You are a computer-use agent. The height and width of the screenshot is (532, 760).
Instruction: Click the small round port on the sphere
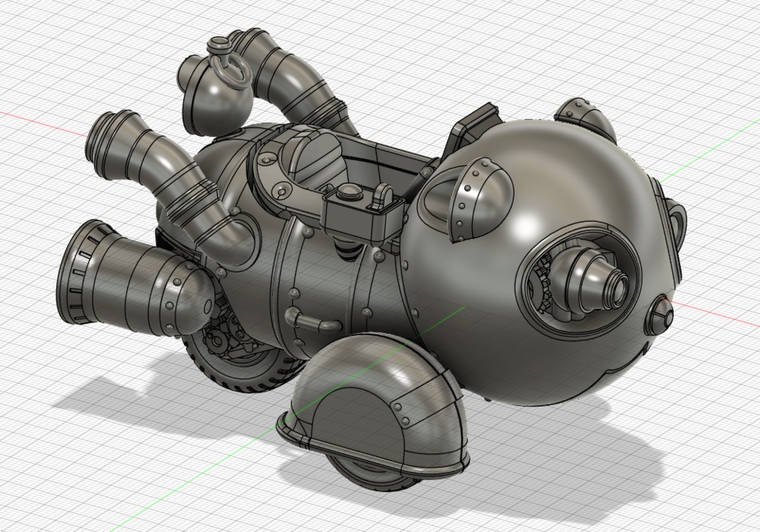[659, 315]
